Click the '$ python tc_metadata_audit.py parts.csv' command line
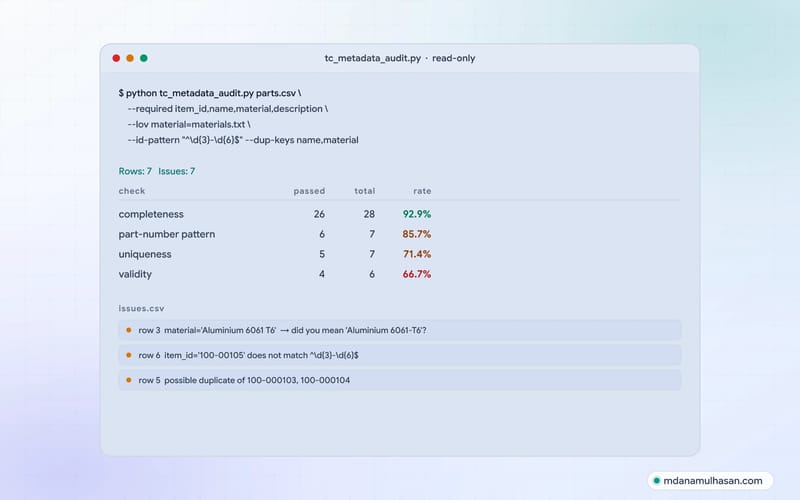Image resolution: width=800 pixels, height=500 pixels. tap(210, 93)
